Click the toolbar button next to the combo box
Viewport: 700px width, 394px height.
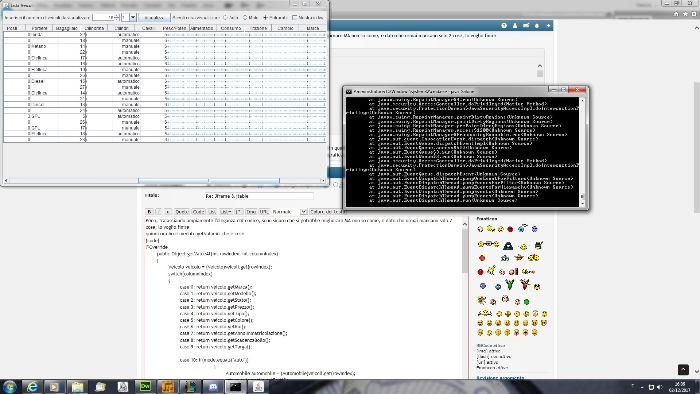coord(154,17)
